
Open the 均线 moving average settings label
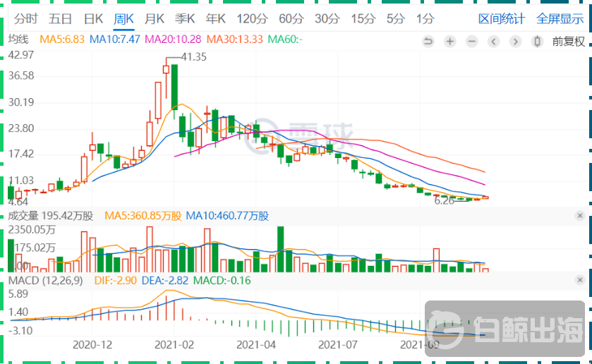click(18, 40)
